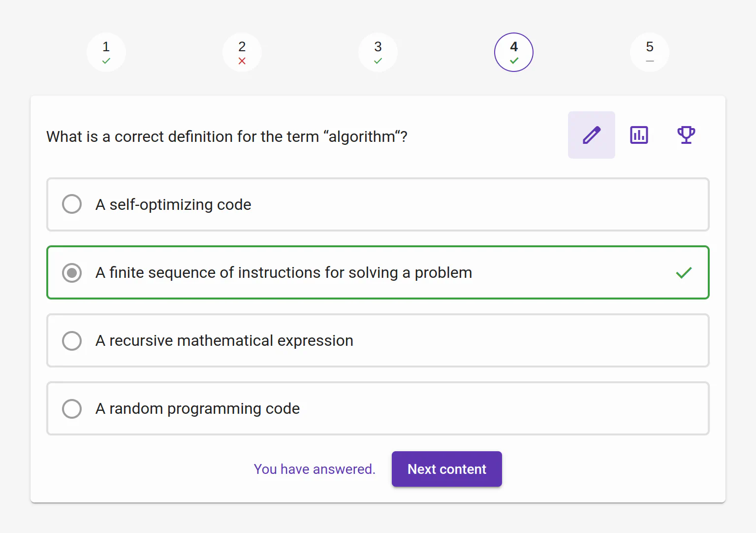This screenshot has width=756, height=533.
Task: Click the green check under step 3
Action: pyautogui.click(x=378, y=61)
